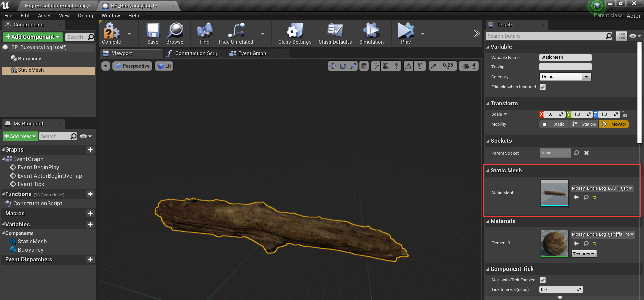Switch to HighResolutionHeightmap tab
The width and height of the screenshot is (644, 300).
click(57, 6)
